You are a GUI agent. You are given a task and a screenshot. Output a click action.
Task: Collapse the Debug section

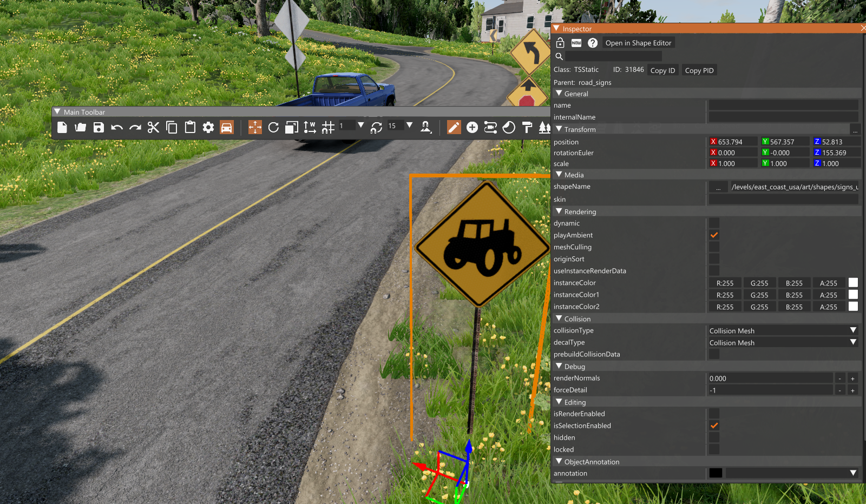click(559, 366)
